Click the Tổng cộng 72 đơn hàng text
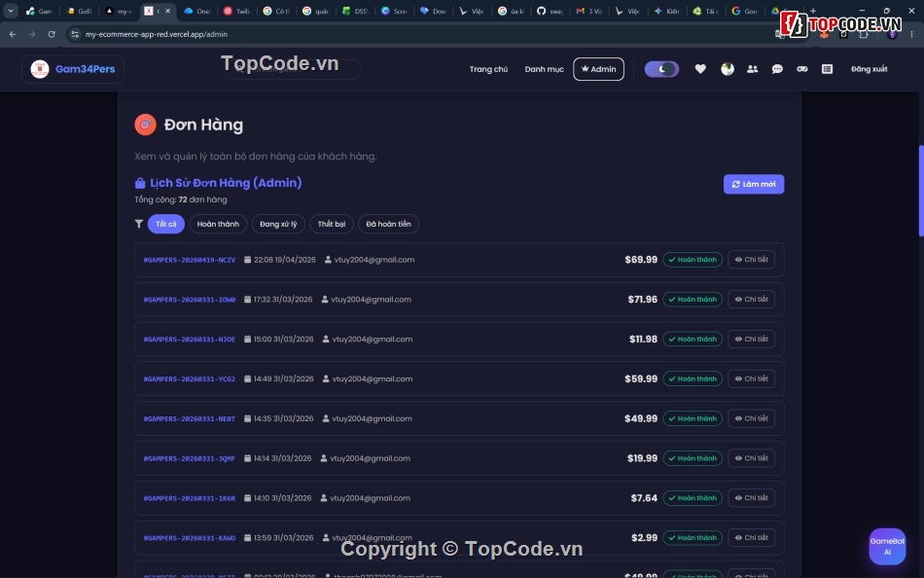Screen dimensions: 924x578 180,199
